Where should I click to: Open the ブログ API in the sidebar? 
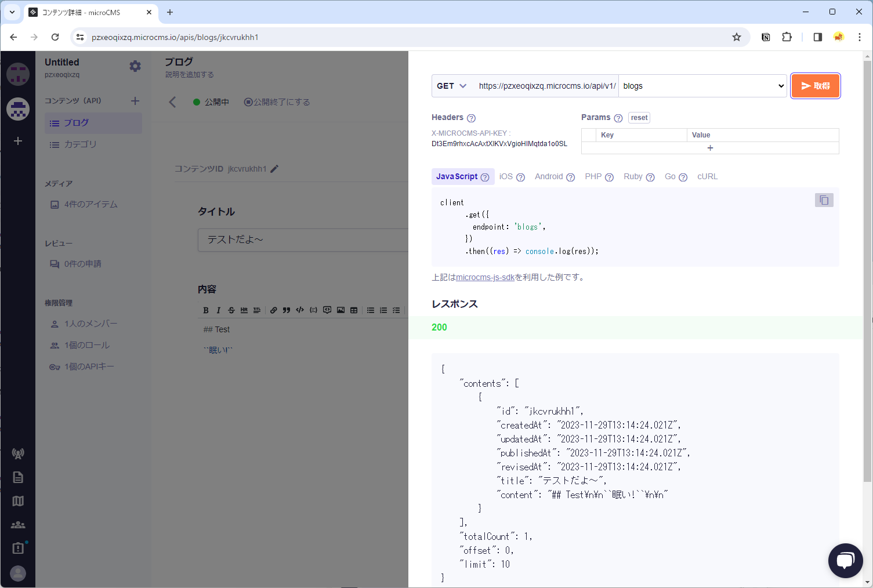(93, 123)
